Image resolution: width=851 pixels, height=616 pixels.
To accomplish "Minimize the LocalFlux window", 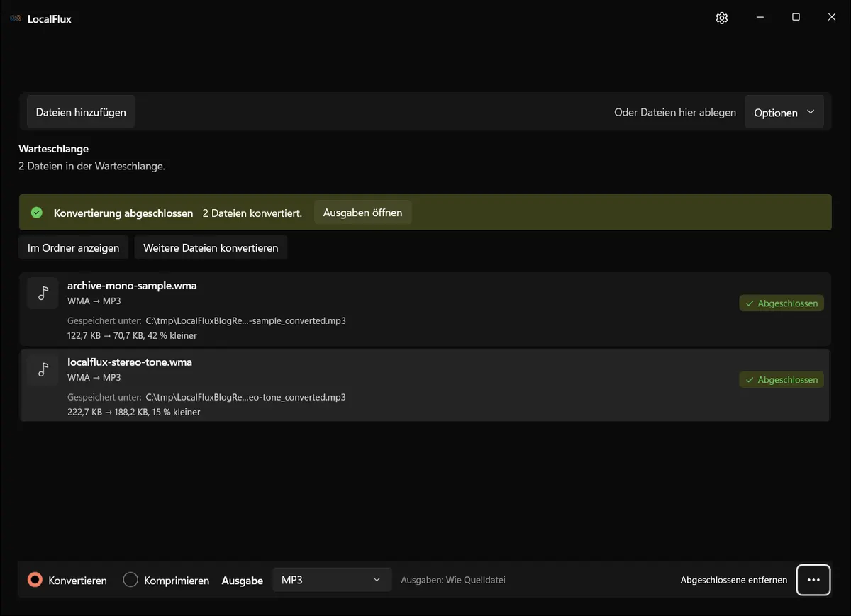I will [760, 18].
